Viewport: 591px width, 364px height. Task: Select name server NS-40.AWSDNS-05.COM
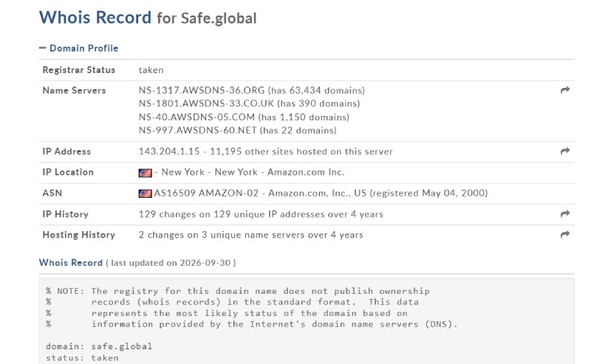[x=197, y=117]
